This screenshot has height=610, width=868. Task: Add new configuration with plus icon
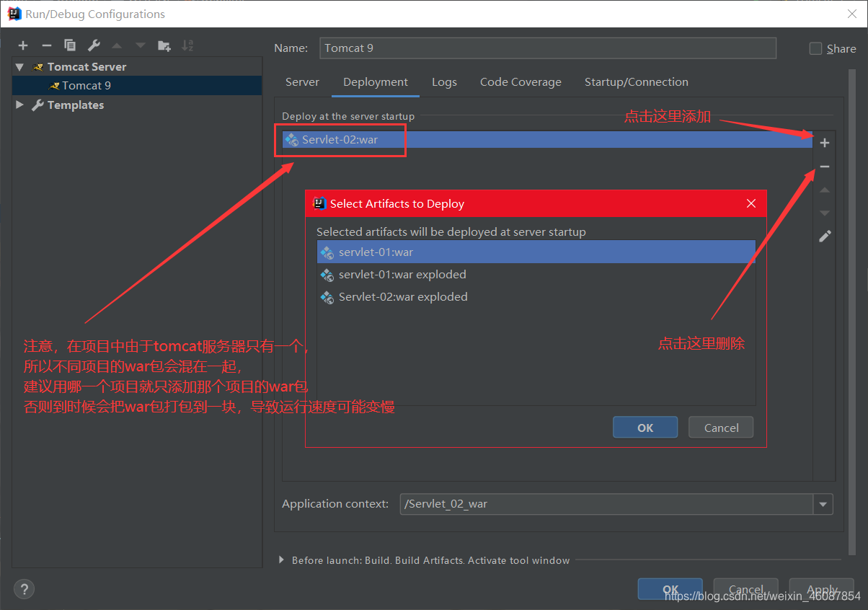click(x=23, y=45)
